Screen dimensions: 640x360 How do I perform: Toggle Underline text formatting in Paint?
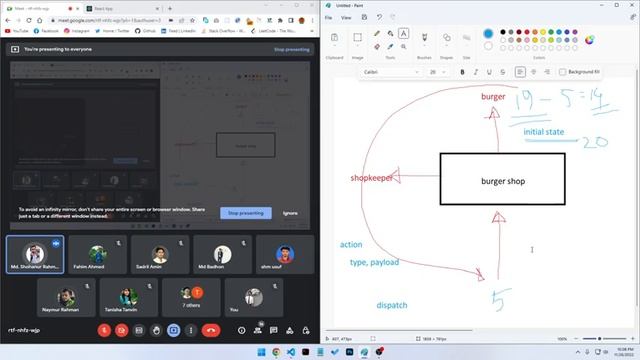coord(489,72)
